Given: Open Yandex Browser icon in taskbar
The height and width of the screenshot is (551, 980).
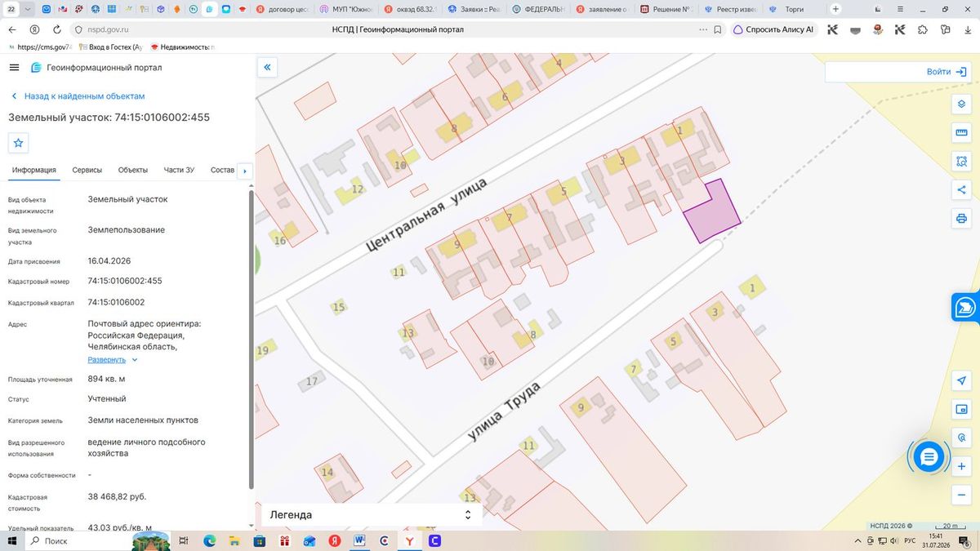Looking at the screenshot, I should coord(409,540).
